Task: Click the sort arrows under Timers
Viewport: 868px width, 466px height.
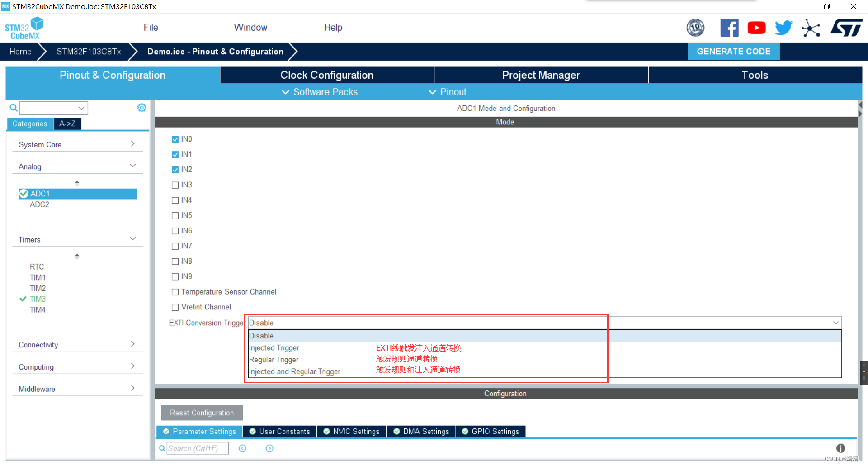Action: [77, 256]
